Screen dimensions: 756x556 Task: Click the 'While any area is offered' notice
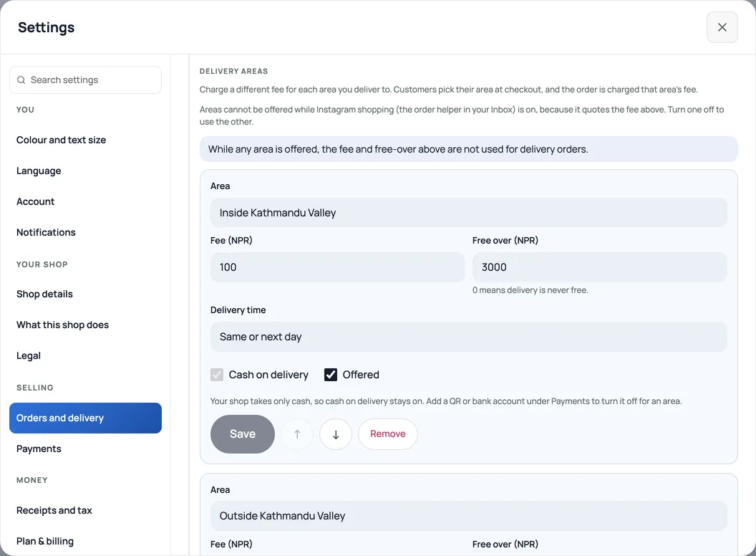point(469,149)
